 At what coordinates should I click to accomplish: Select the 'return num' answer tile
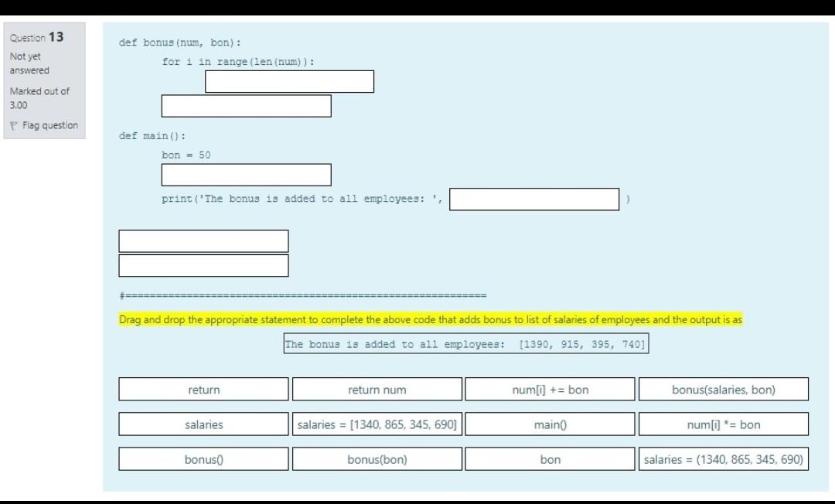376,389
